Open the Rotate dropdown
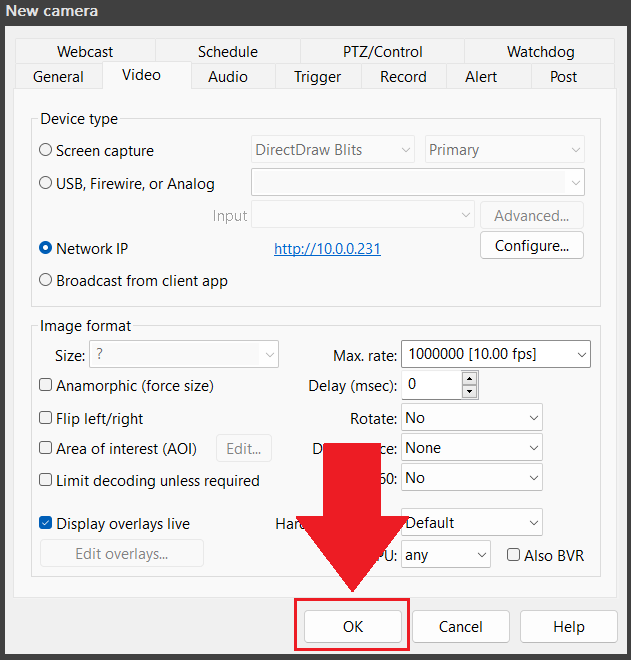The height and width of the screenshot is (660, 631). (x=471, y=418)
